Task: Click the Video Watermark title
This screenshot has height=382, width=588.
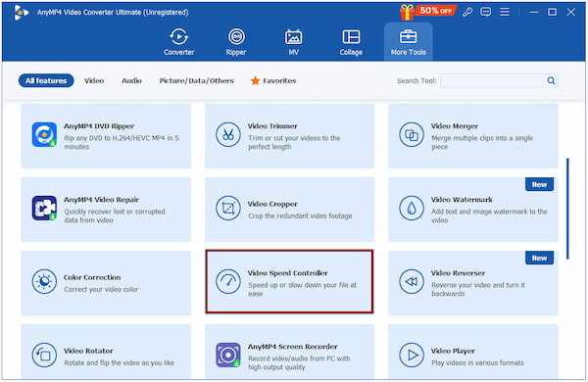Action: click(462, 200)
